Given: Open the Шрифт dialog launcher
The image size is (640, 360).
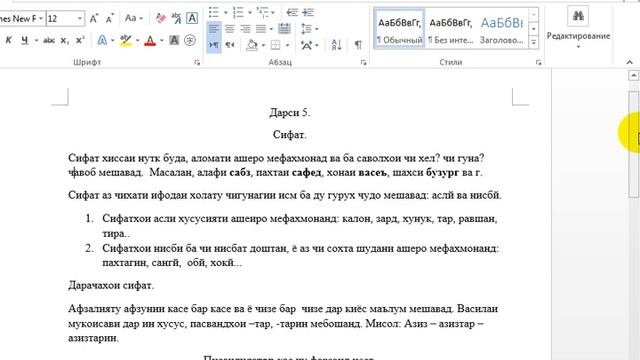Looking at the screenshot, I should pos(197,62).
